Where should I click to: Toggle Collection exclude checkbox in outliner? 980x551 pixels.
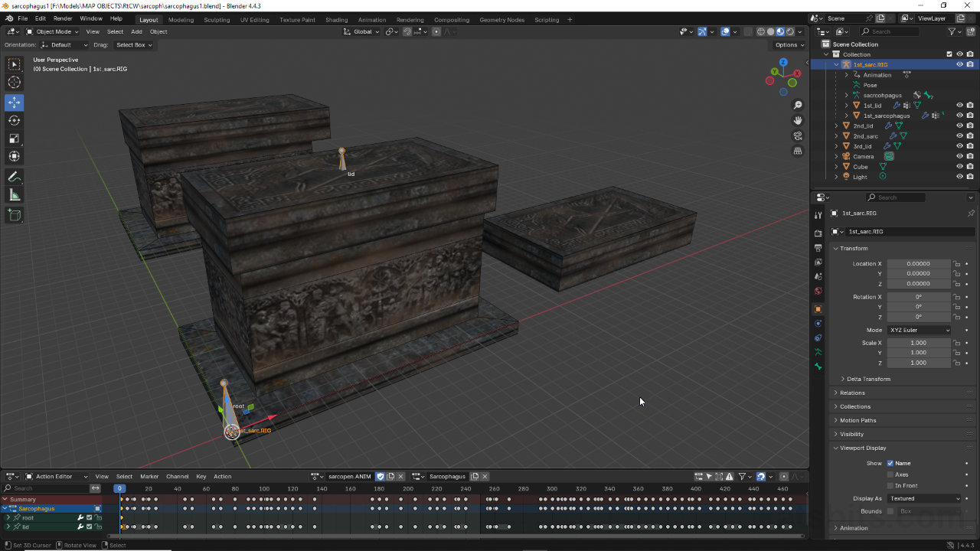click(x=949, y=54)
